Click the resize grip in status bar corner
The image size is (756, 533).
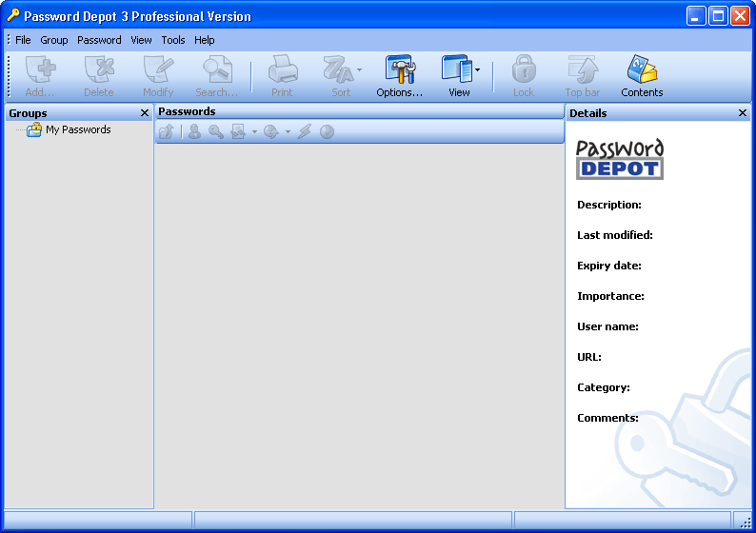click(745, 522)
